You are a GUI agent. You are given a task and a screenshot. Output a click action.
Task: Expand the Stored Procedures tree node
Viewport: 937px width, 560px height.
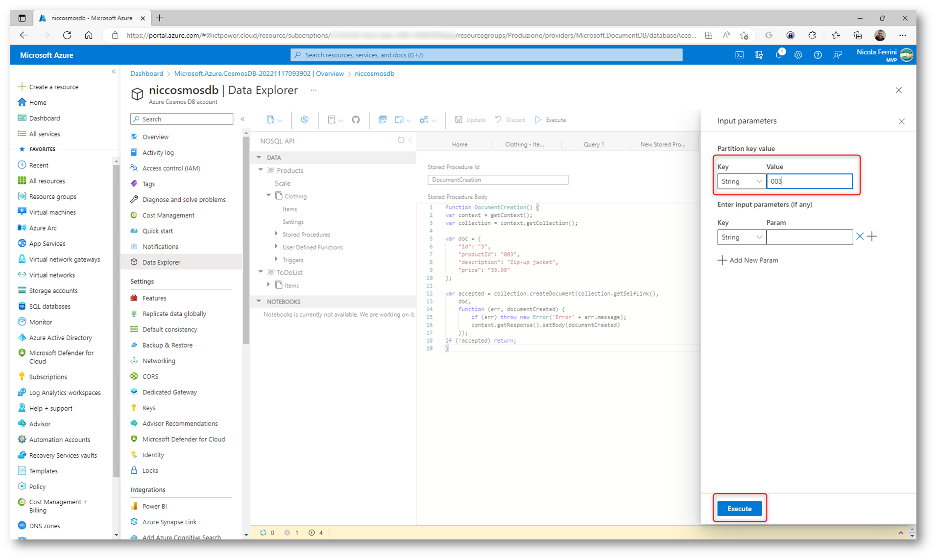coord(276,234)
